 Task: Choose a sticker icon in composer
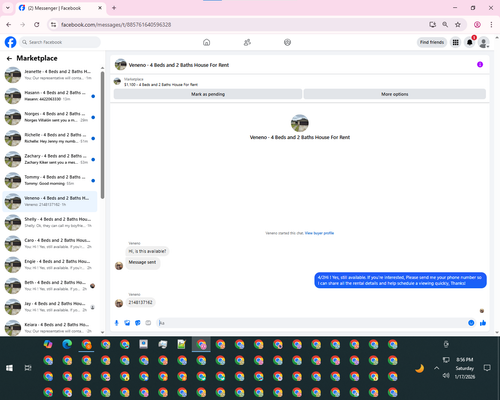(x=138, y=323)
